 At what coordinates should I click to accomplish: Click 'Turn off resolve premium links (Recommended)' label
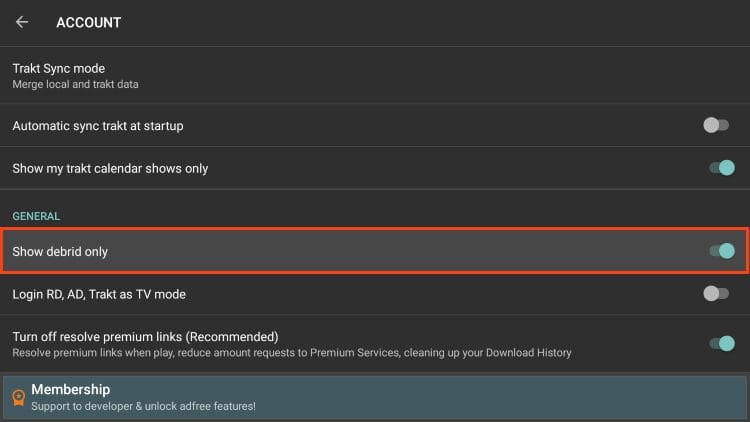tap(145, 337)
